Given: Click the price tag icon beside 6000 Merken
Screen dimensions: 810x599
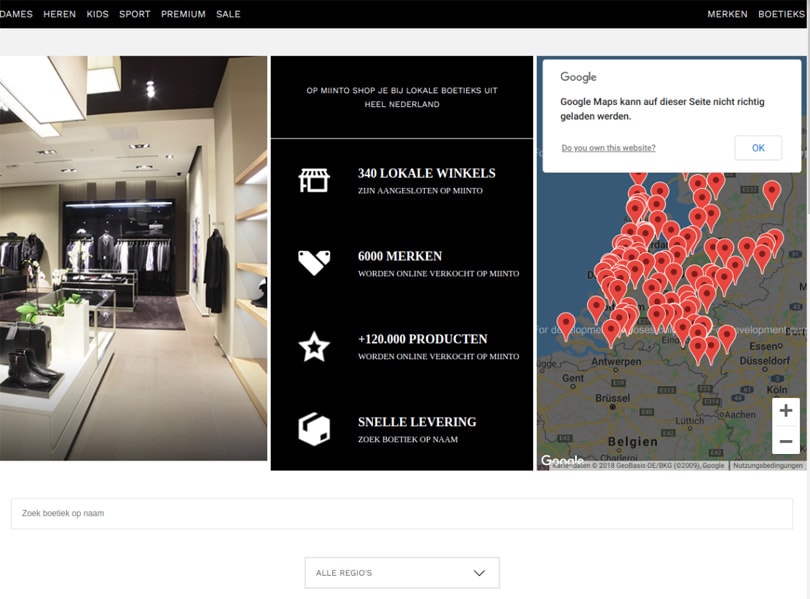Looking at the screenshot, I should click(x=314, y=263).
